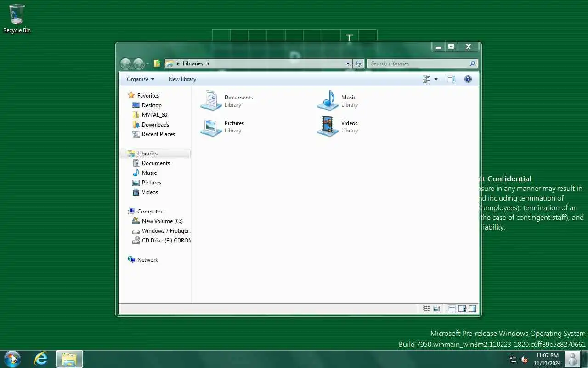Image resolution: width=588 pixels, height=368 pixels.
Task: Click the Up one level folder icon
Action: pyautogui.click(x=157, y=63)
